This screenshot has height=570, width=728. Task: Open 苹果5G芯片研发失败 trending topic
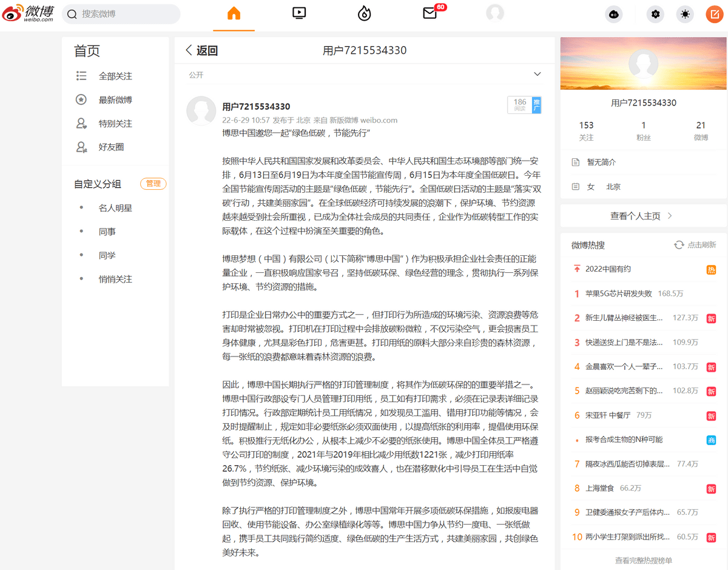point(618,293)
